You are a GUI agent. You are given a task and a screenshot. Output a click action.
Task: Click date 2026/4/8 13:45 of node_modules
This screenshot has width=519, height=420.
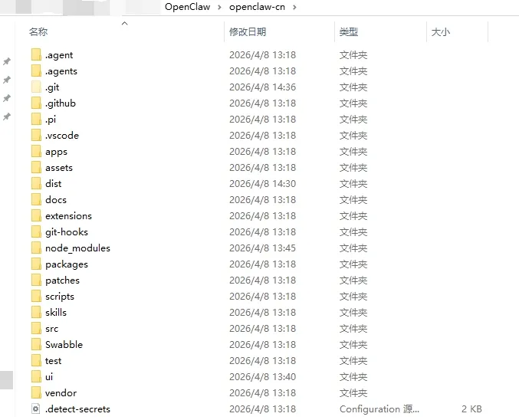point(262,248)
